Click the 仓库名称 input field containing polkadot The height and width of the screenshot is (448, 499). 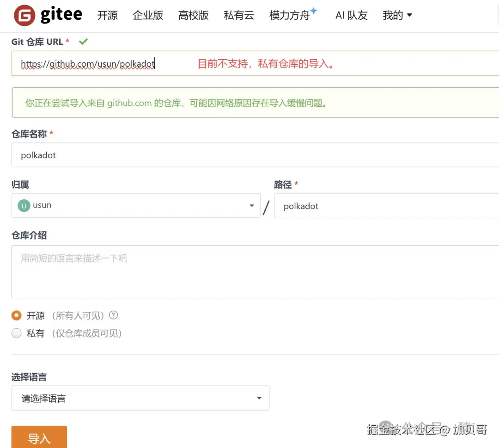255,155
